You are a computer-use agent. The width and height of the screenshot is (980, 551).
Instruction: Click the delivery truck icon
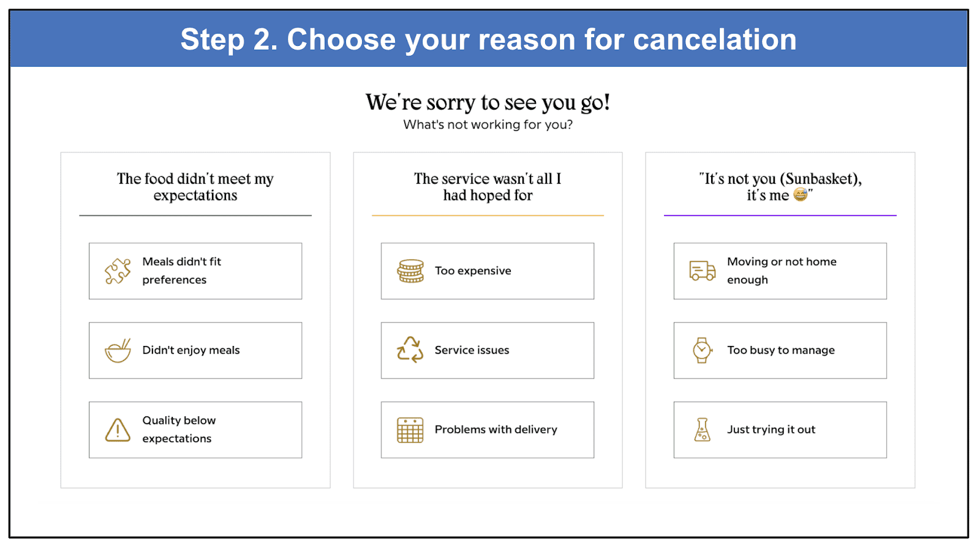click(x=703, y=271)
